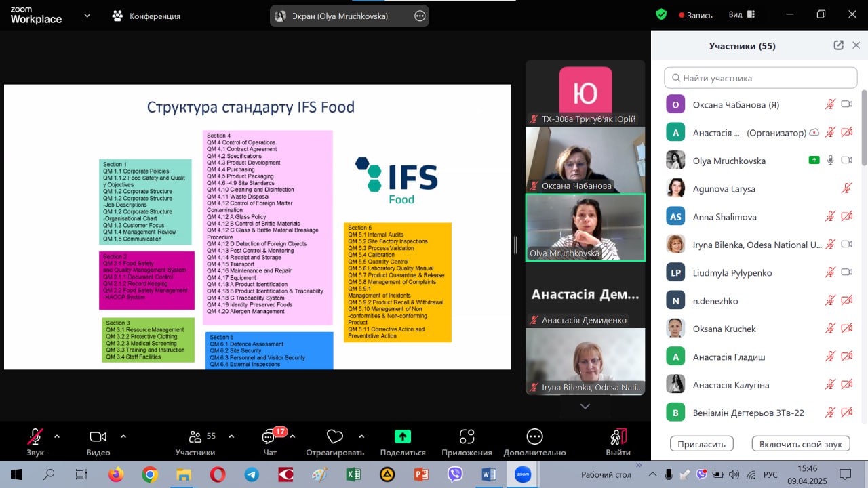Click РУС input language indicator
Image resolution: width=868 pixels, height=488 pixels.
771,474
